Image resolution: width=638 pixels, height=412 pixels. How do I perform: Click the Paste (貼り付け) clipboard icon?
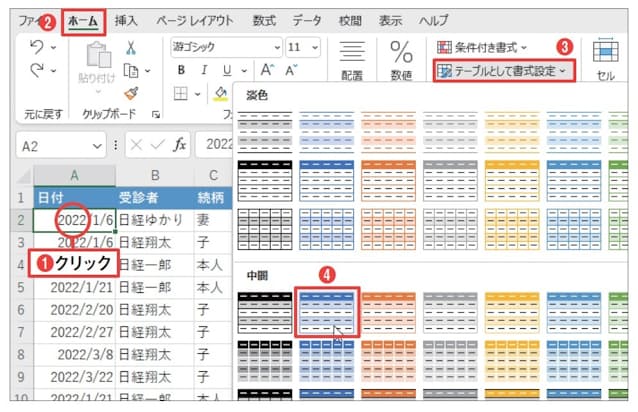(98, 55)
